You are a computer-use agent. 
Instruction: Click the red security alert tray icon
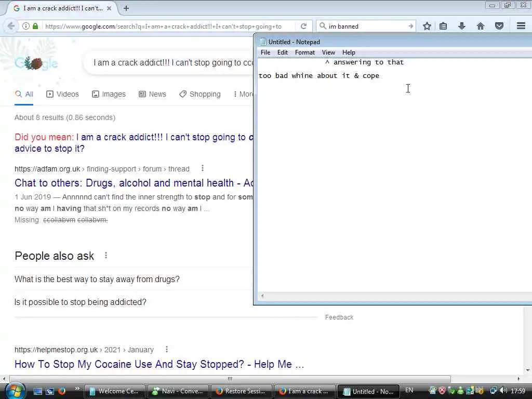442,391
